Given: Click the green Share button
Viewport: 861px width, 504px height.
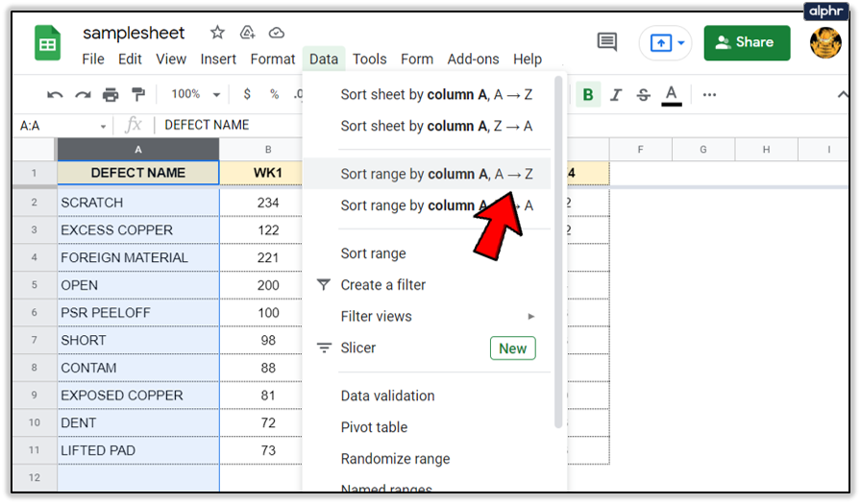Looking at the screenshot, I should click(747, 42).
